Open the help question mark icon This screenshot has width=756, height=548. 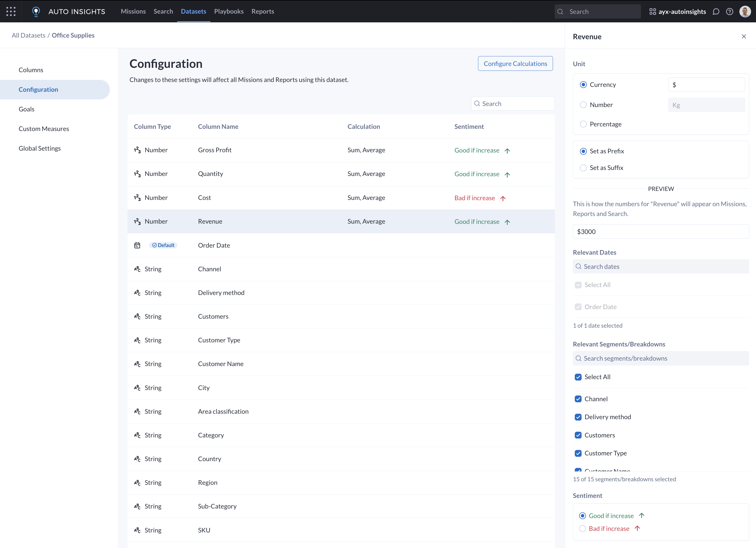point(729,12)
